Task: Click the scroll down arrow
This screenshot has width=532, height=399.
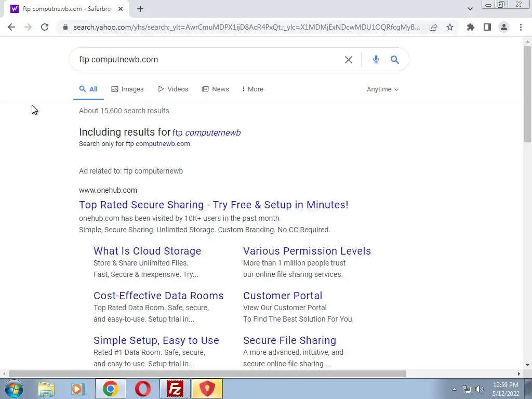Action: point(527,365)
